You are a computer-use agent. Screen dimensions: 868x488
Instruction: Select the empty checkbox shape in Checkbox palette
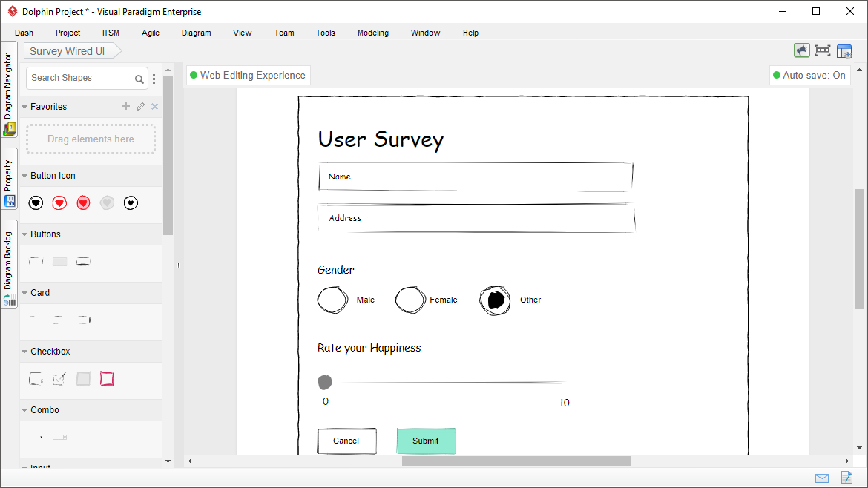36,378
